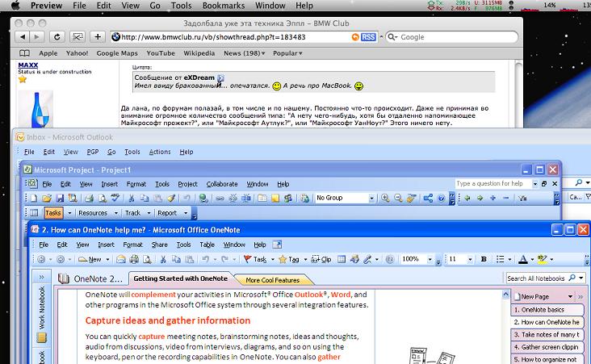Open the Resources dropdown in Project guide toolbar
This screenshot has height=364, width=591.
116,213
